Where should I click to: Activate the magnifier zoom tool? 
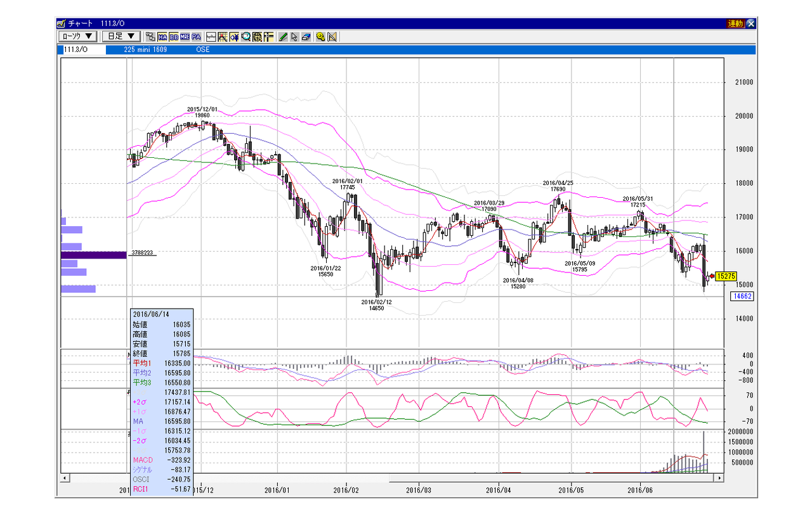(246, 37)
